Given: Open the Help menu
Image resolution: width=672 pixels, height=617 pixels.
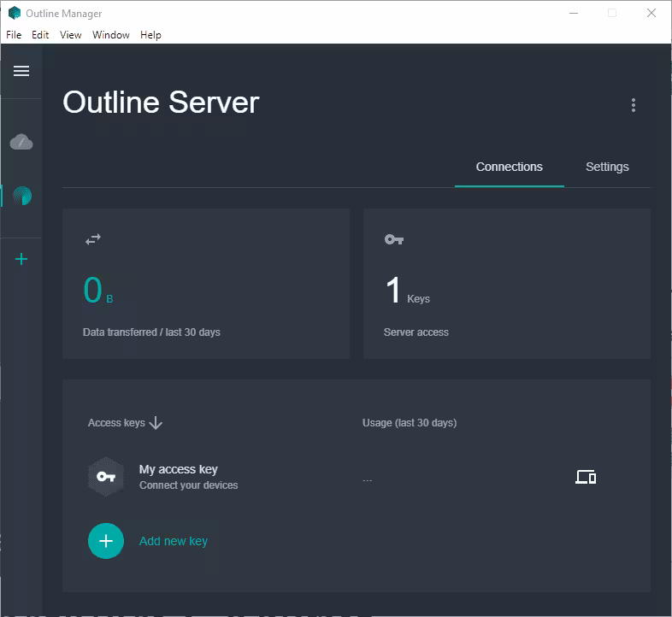Looking at the screenshot, I should coord(150,35).
